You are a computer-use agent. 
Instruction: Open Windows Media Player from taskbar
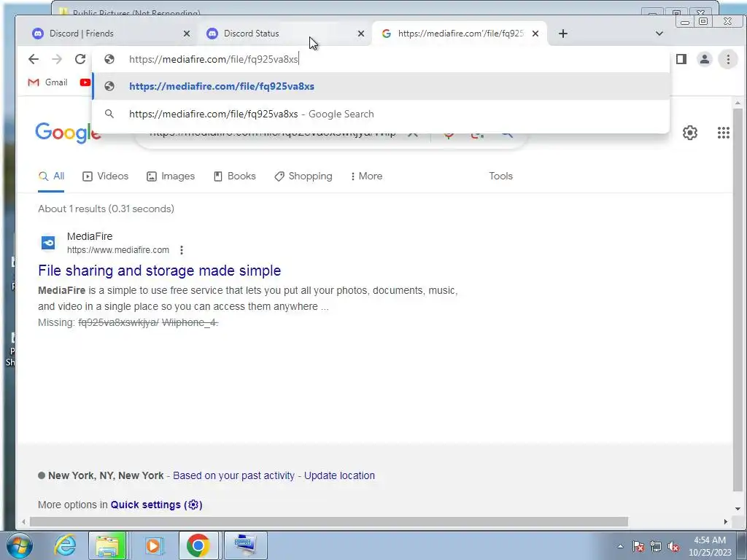tap(153, 545)
